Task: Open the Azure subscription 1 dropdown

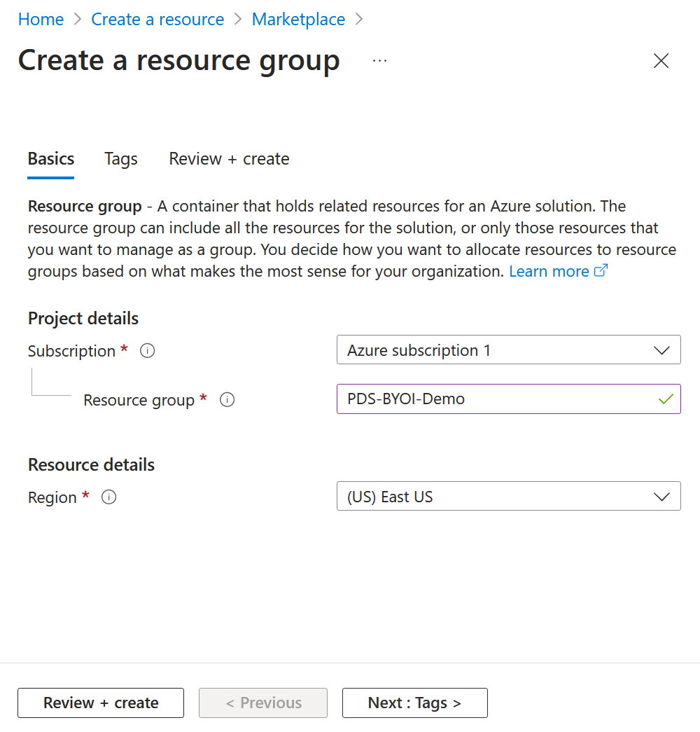Action: 508,350
